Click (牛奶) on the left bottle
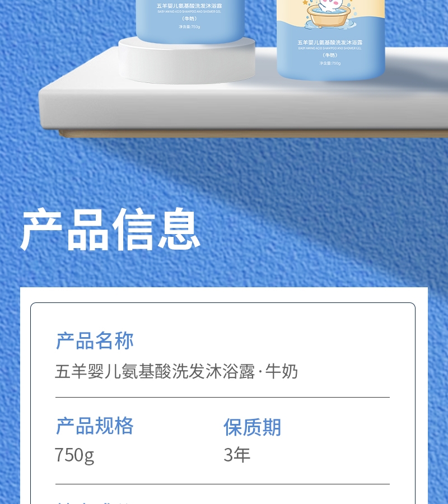448x504 pixels. (x=189, y=18)
